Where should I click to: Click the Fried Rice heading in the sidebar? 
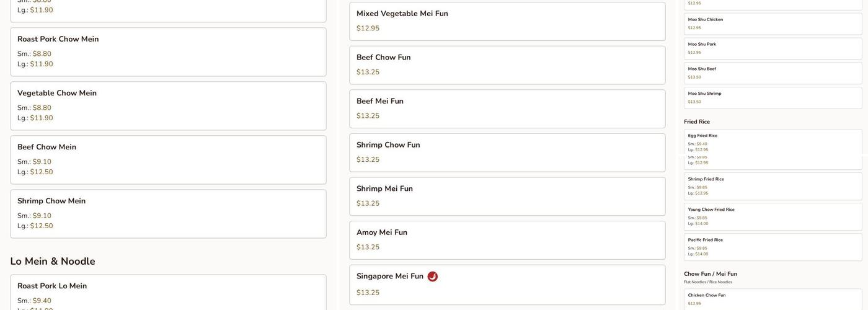pos(697,122)
